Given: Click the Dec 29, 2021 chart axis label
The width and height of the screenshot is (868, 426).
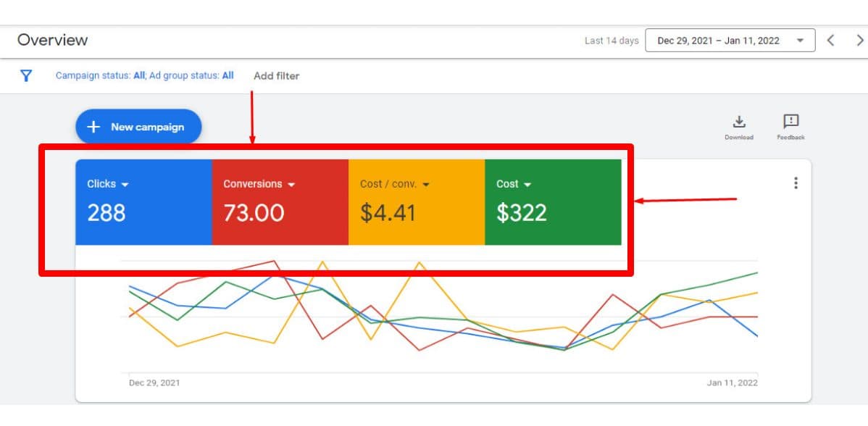Looking at the screenshot, I should pos(154,383).
